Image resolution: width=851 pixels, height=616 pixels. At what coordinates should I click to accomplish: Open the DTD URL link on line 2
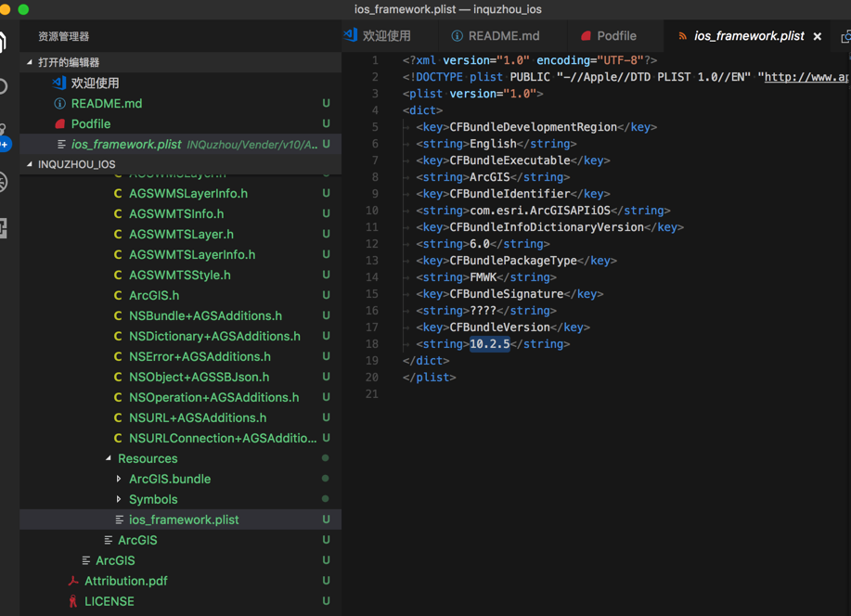tap(805, 77)
